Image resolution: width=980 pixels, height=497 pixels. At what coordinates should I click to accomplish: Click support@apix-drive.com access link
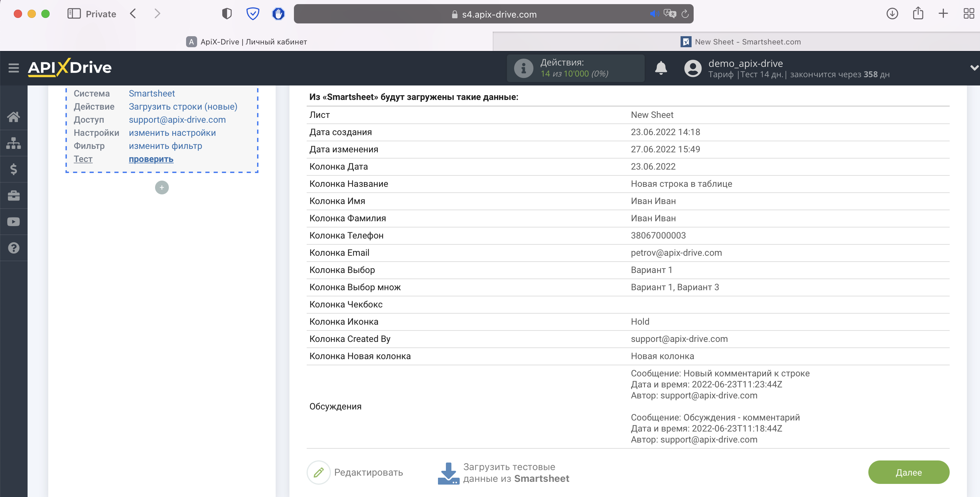click(177, 120)
